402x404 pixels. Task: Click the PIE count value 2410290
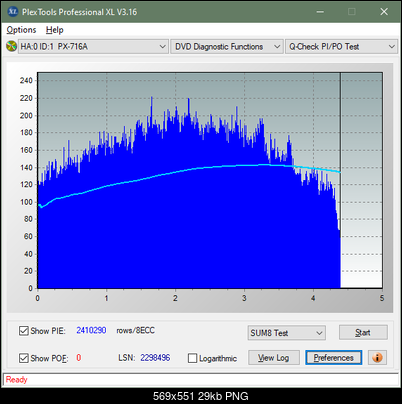click(x=91, y=330)
